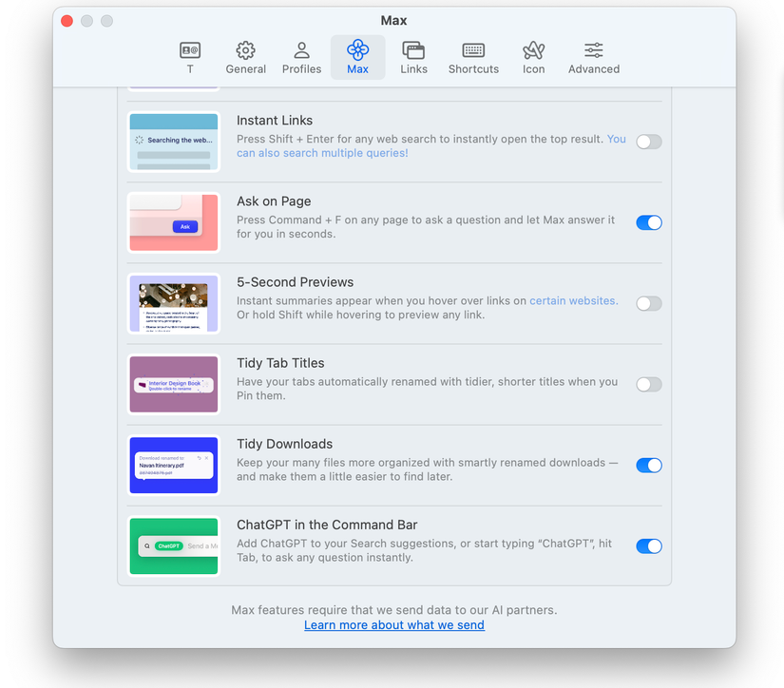Enable Tidy Tab Titles switch

click(649, 385)
